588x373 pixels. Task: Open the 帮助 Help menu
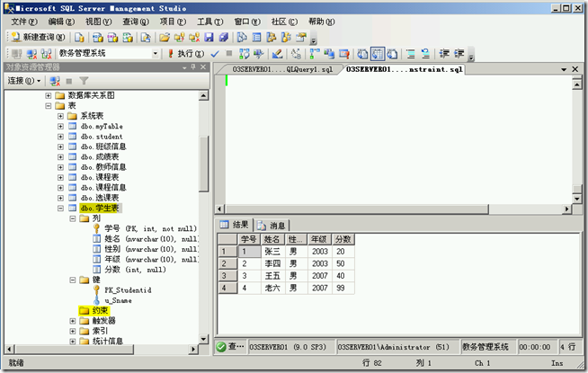[321, 22]
